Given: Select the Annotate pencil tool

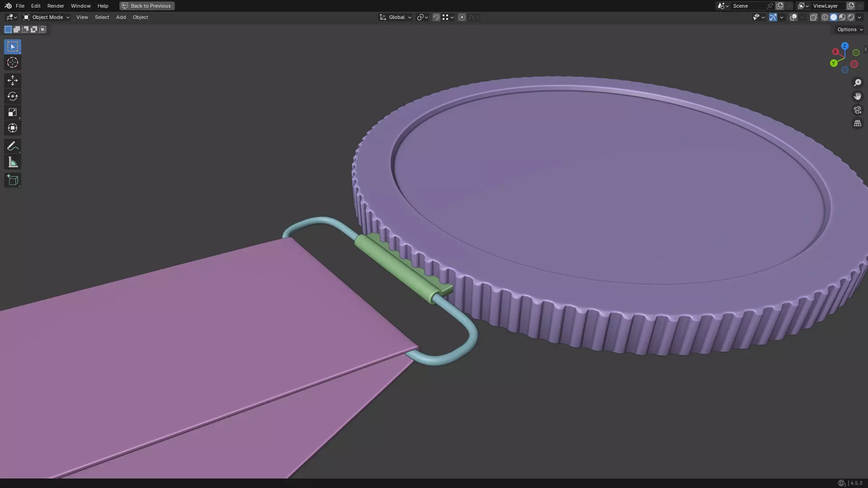Looking at the screenshot, I should coord(13,146).
